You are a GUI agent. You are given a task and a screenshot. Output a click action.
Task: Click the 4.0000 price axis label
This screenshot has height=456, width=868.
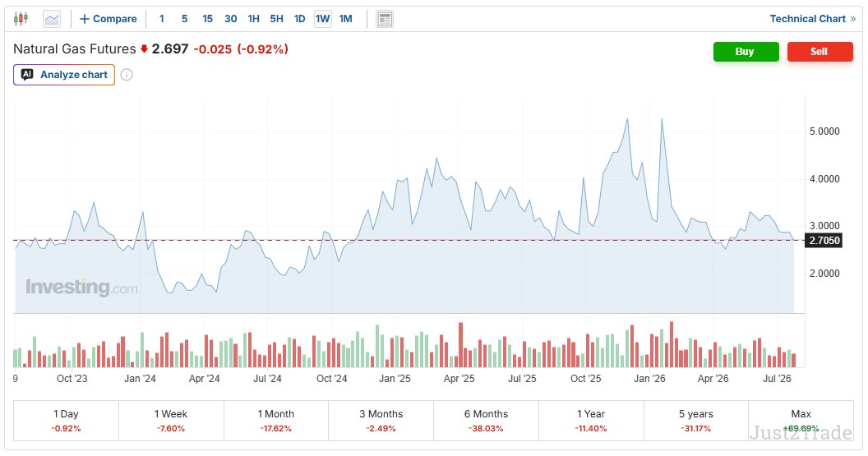824,179
